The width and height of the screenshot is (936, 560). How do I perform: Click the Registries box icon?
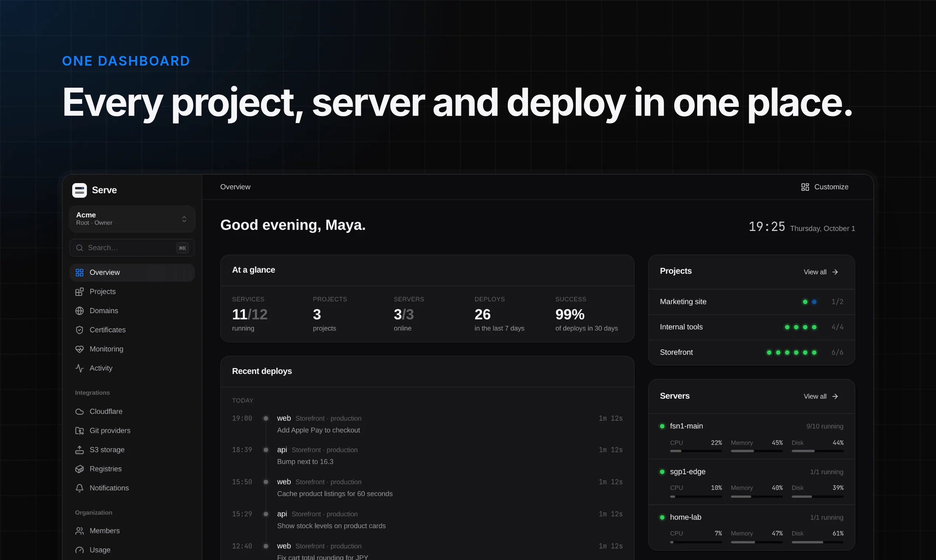79,469
